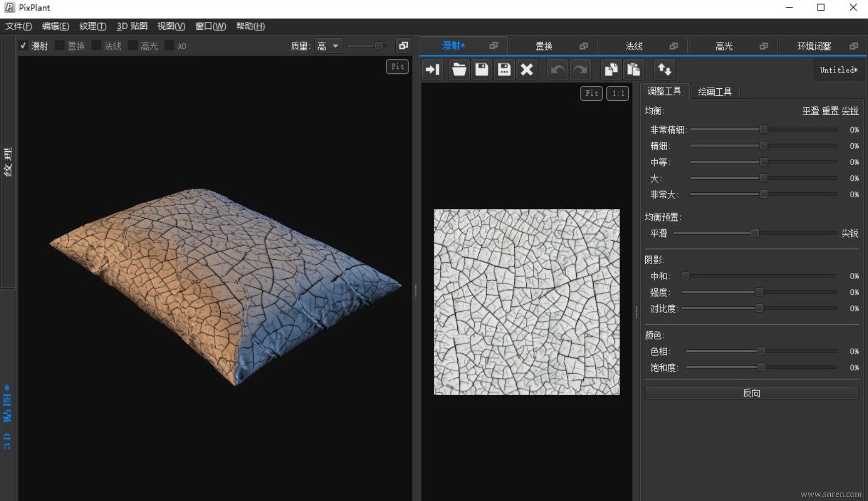Click the paste clipboard icon
The image size is (868, 501).
click(634, 70)
